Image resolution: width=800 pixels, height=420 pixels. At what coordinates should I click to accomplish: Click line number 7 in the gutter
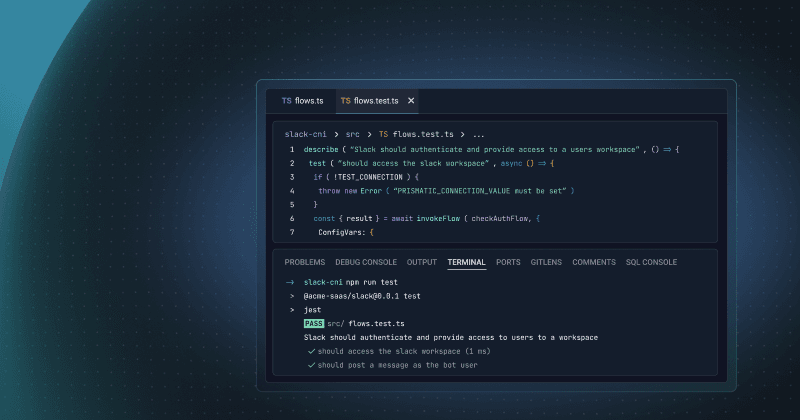click(292, 232)
